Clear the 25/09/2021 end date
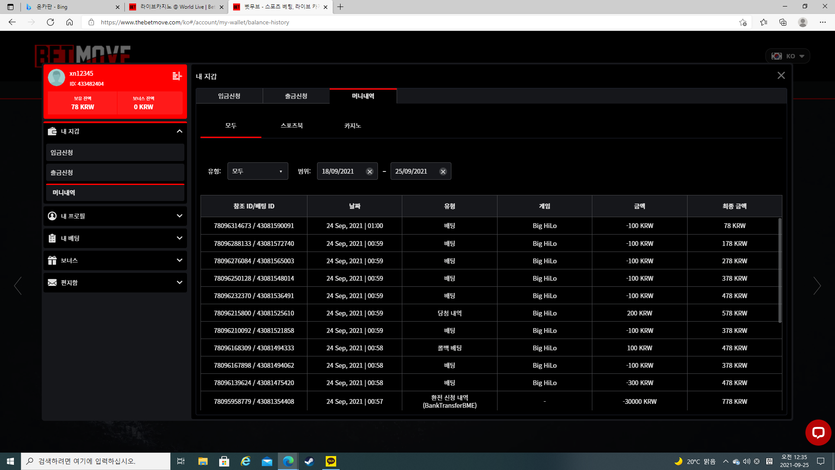 point(443,171)
